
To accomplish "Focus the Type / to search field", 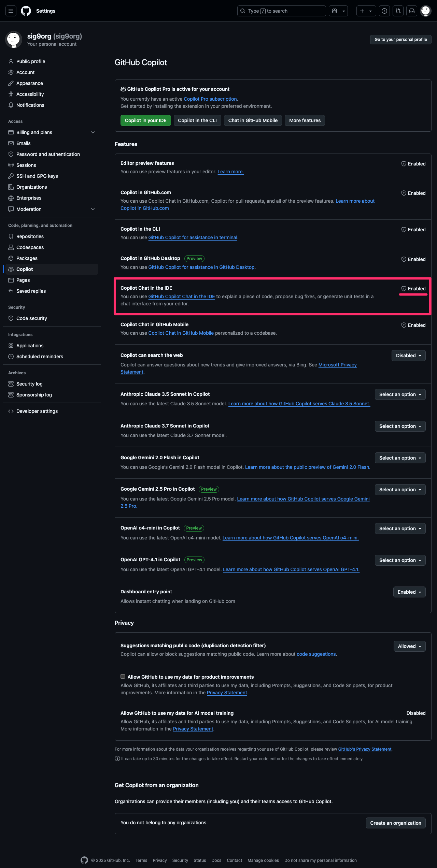I will [x=282, y=11].
